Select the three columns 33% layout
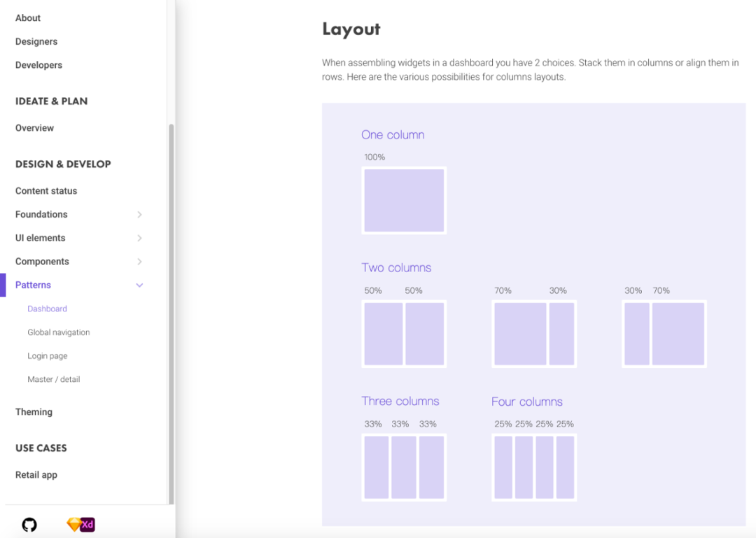The image size is (756, 538). pos(404,467)
